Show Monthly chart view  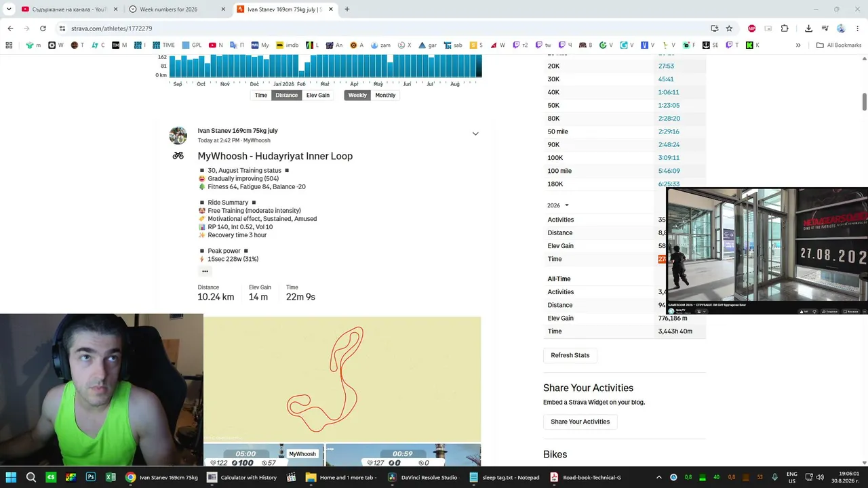(385, 96)
